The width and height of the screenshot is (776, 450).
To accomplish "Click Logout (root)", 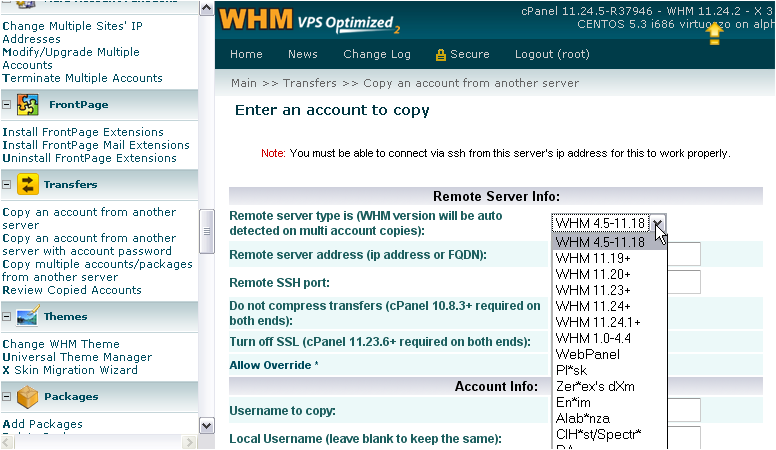I will [552, 54].
